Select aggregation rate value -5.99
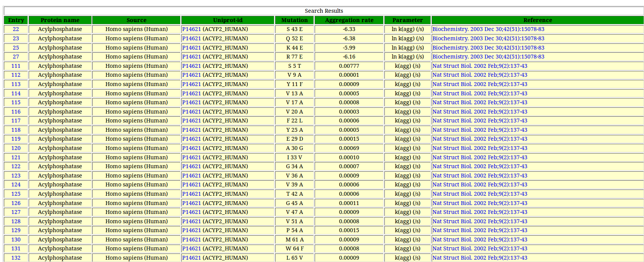 [349, 48]
